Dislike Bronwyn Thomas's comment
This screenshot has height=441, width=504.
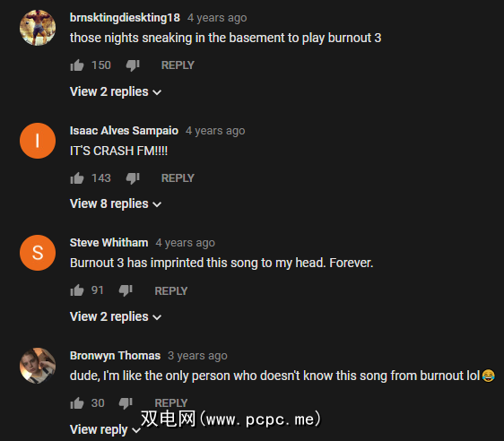coord(126,403)
